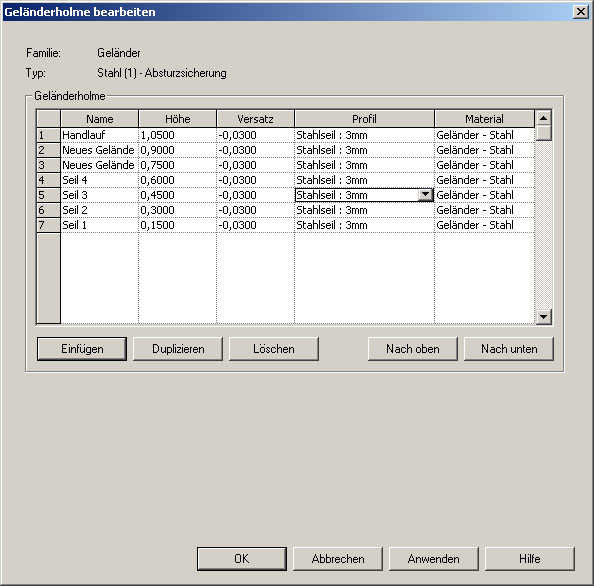The image size is (594, 586).
Task: Open Hilfe for this dialog
Action: coord(530,558)
